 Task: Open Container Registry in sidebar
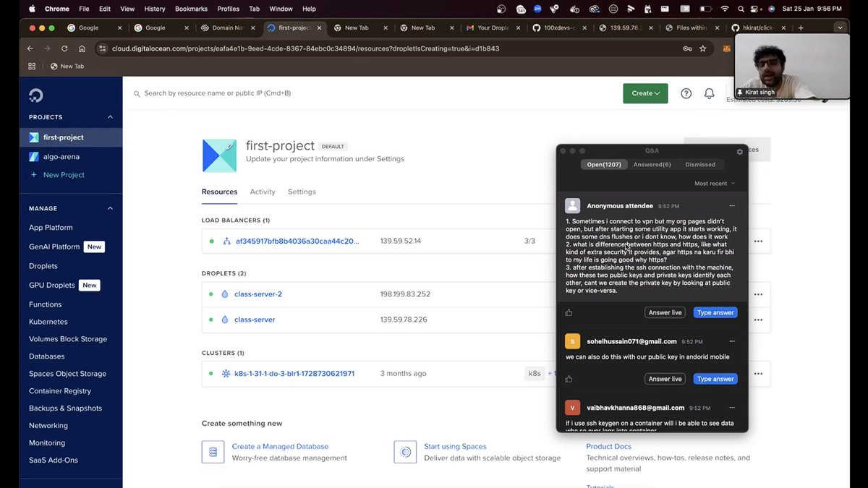pos(60,391)
